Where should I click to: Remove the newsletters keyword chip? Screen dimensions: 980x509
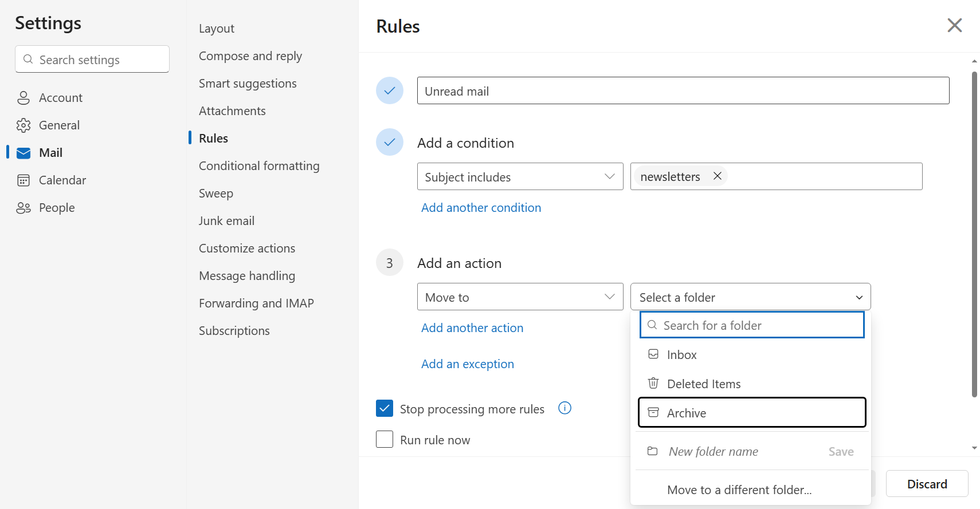pyautogui.click(x=717, y=176)
